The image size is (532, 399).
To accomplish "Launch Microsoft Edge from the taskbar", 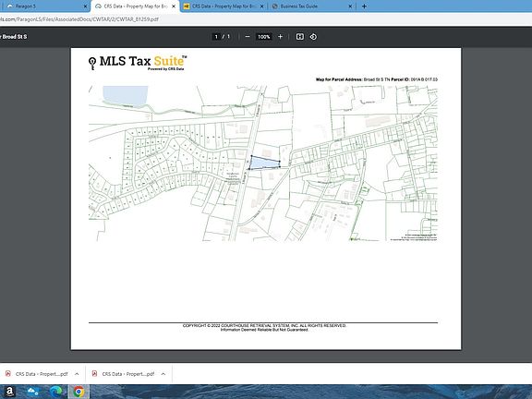I will (x=56, y=392).
